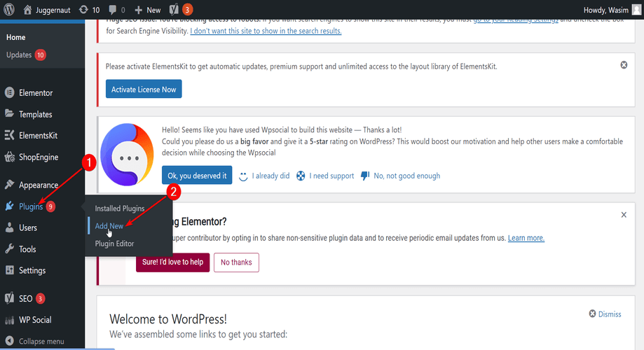Open the Elementor sidebar menu
The image size is (644, 350).
coord(36,92)
